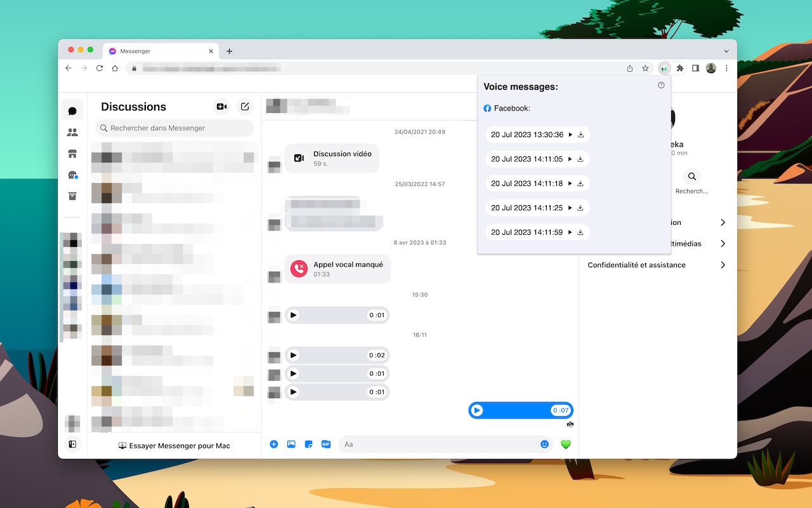Download the 20 Jul 2023 13:30:36 voice message
Viewport: 812px width, 508px height.
[580, 134]
